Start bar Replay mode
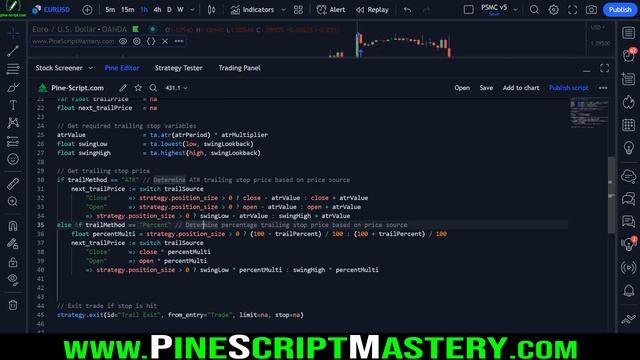This screenshot has height=360, width=640. tap(372, 10)
